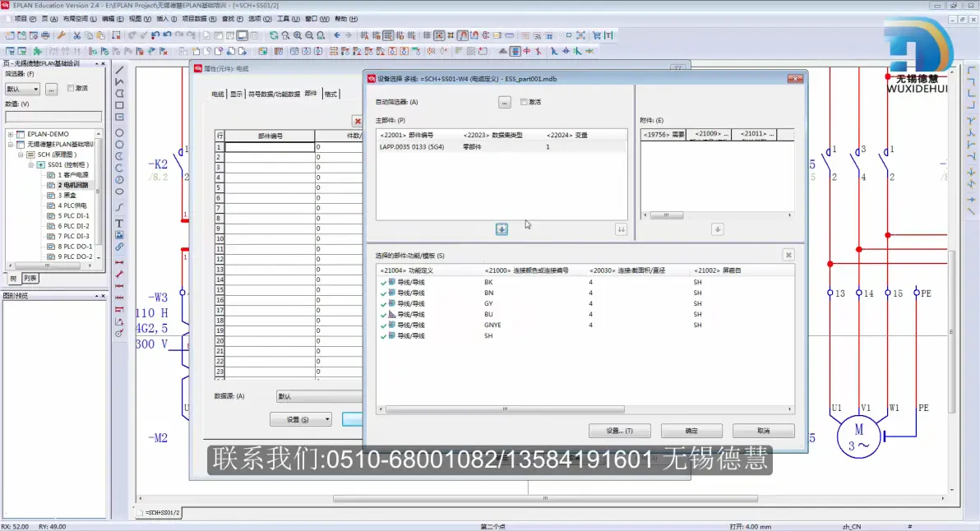Click the horizontal scrollbar of accessories list
This screenshot has width=980, height=531.
click(x=666, y=215)
